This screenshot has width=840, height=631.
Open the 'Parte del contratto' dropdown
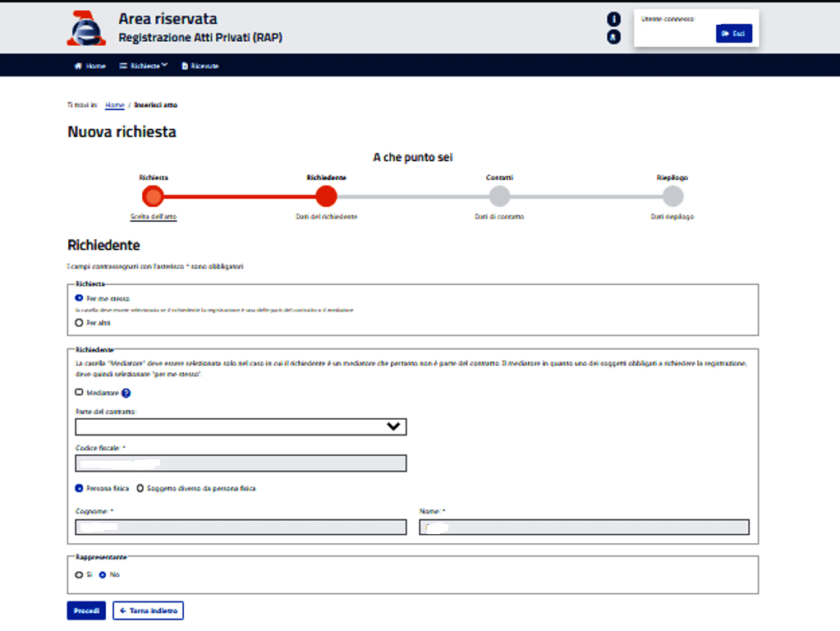[241, 426]
